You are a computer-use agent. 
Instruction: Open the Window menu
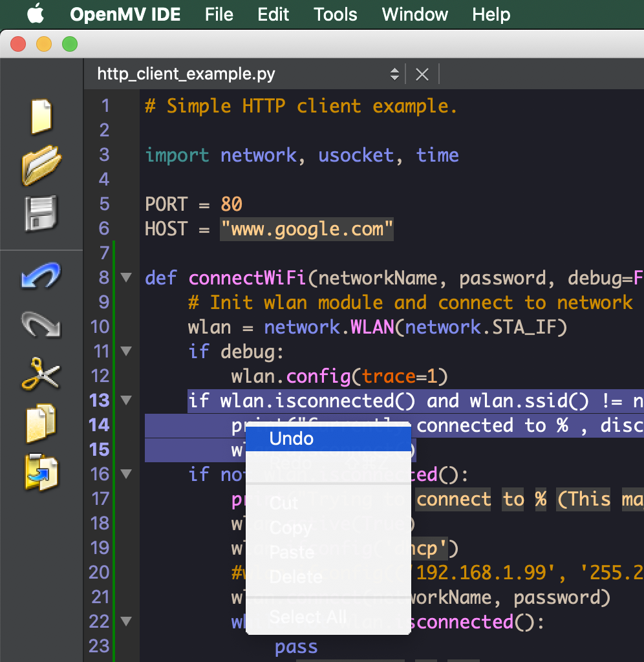pos(414,14)
